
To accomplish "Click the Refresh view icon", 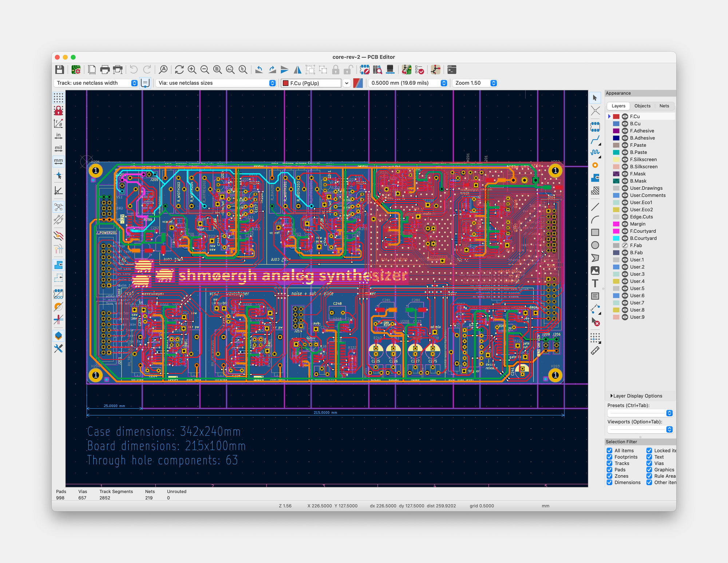I will click(x=179, y=70).
